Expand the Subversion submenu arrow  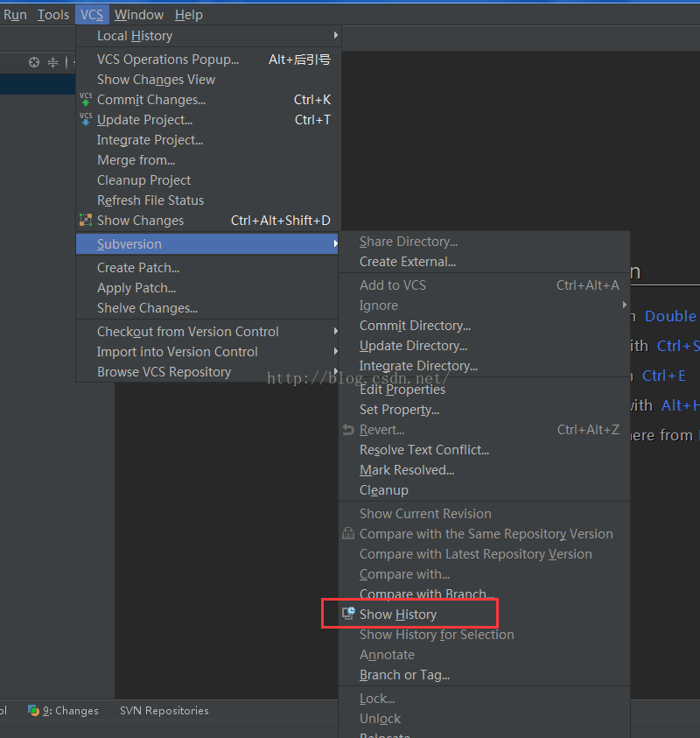pyautogui.click(x=335, y=243)
